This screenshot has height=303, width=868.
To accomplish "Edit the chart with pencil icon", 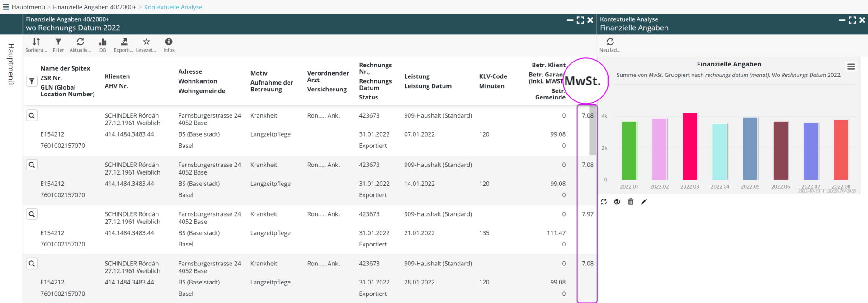I will coord(644,202).
